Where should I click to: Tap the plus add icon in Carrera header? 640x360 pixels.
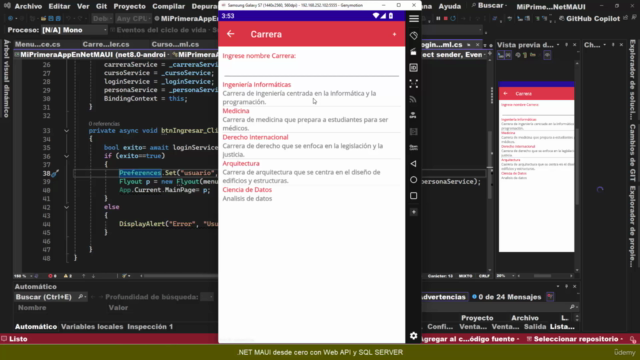394,34
